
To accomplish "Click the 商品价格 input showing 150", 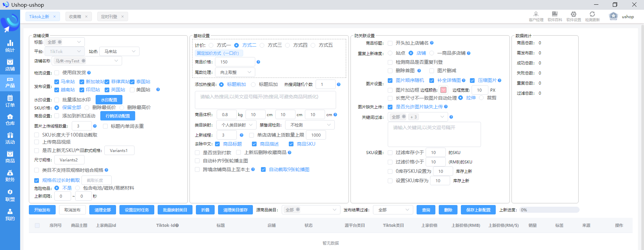I will point(235,62).
